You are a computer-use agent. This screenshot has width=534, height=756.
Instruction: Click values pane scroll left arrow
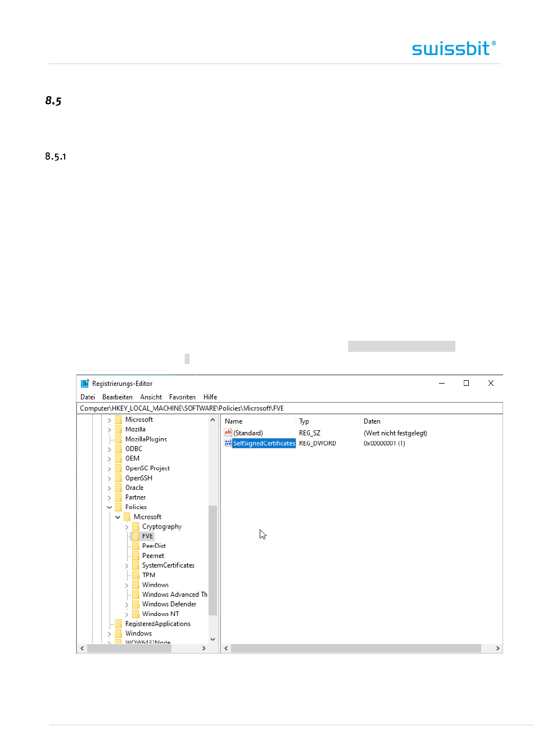(x=226, y=649)
